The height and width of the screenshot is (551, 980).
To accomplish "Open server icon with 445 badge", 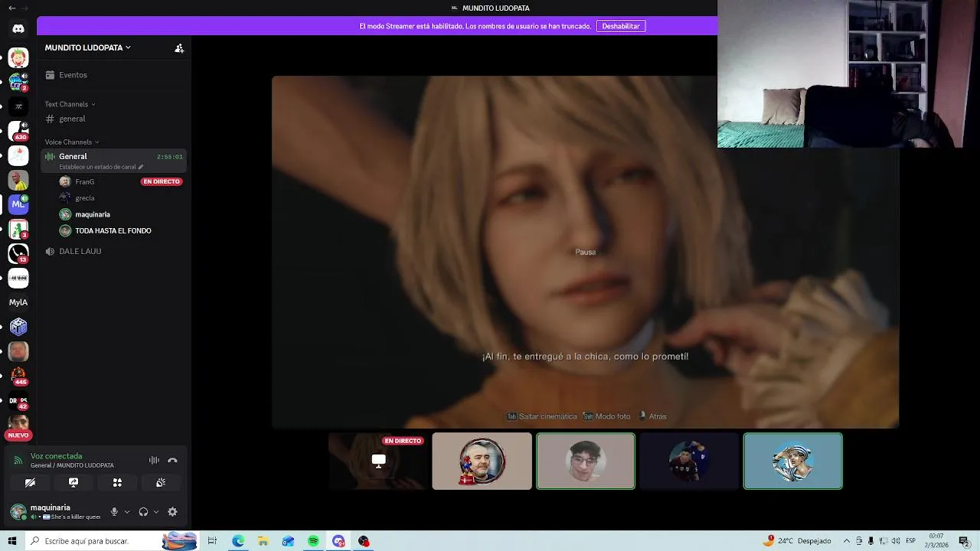I will point(18,376).
